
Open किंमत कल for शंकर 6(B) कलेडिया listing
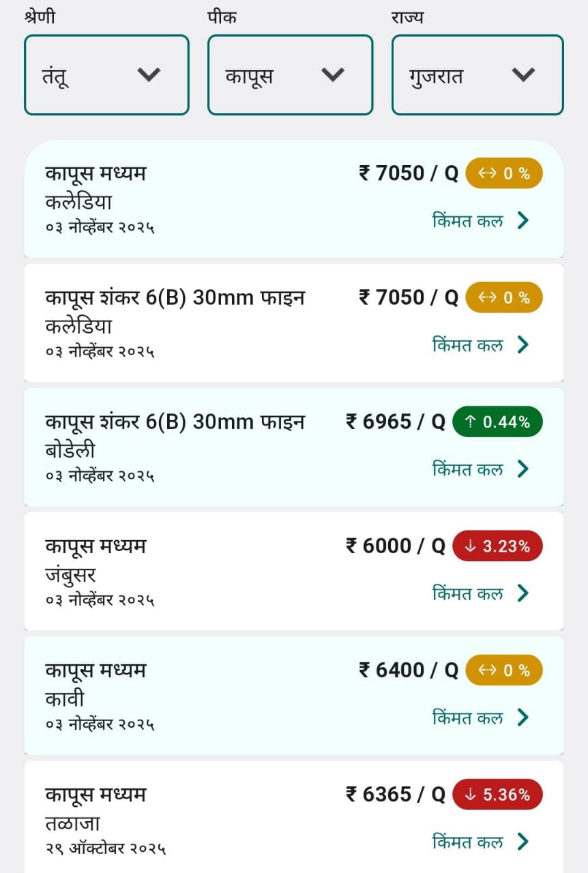[x=468, y=345]
